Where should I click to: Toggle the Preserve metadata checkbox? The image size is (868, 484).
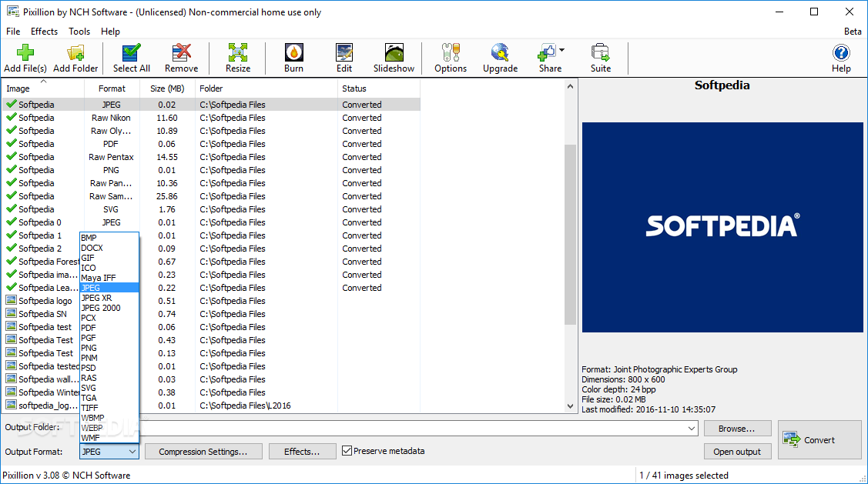click(x=347, y=451)
